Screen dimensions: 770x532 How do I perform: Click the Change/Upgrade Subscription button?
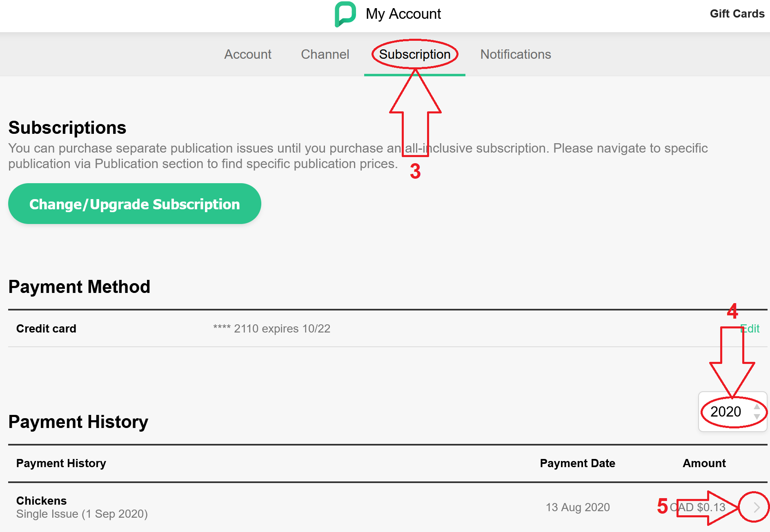coord(135,204)
